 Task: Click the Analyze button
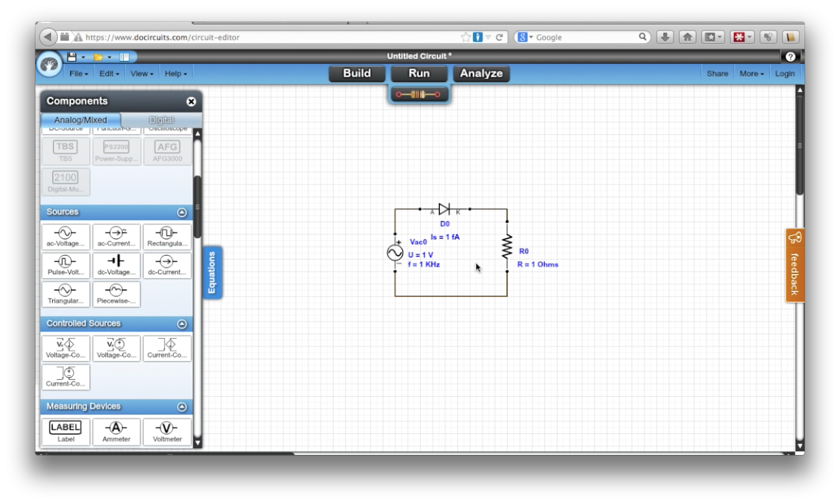click(482, 73)
